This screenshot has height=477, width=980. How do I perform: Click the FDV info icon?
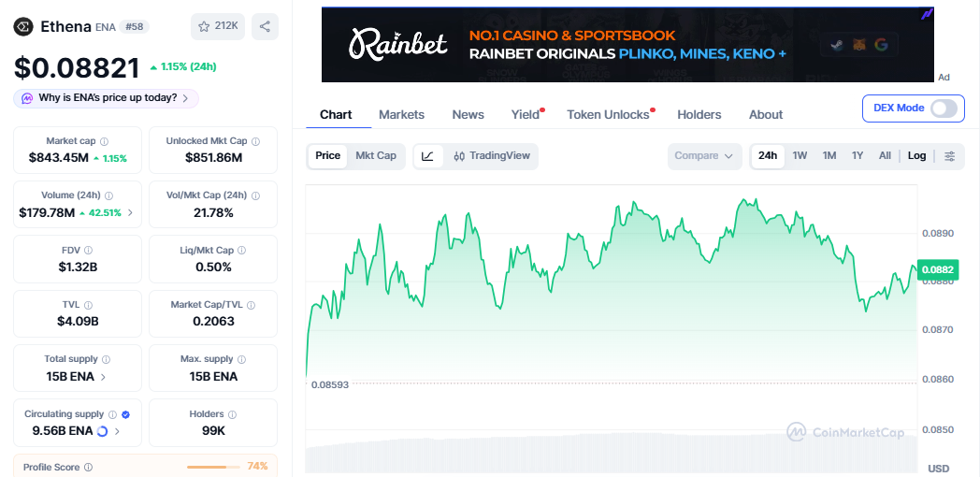tap(88, 250)
